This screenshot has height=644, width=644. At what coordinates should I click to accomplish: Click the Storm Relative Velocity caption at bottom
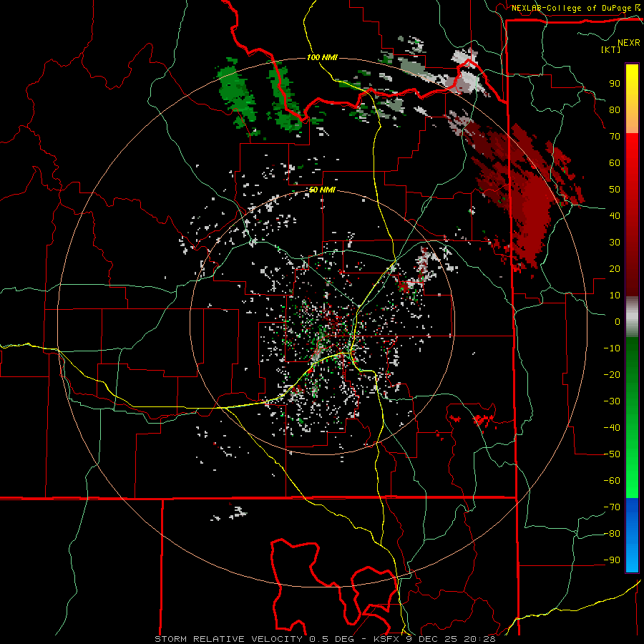326,639
